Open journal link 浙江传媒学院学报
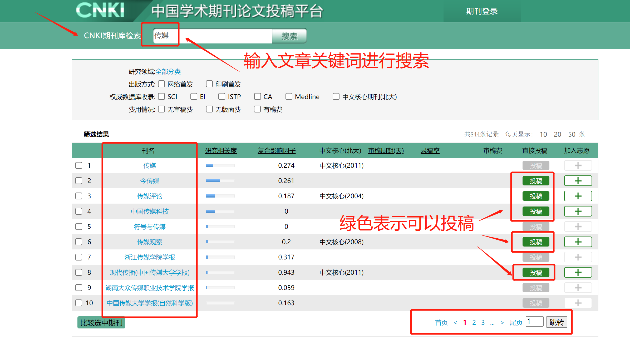This screenshot has width=630, height=364. [x=150, y=257]
